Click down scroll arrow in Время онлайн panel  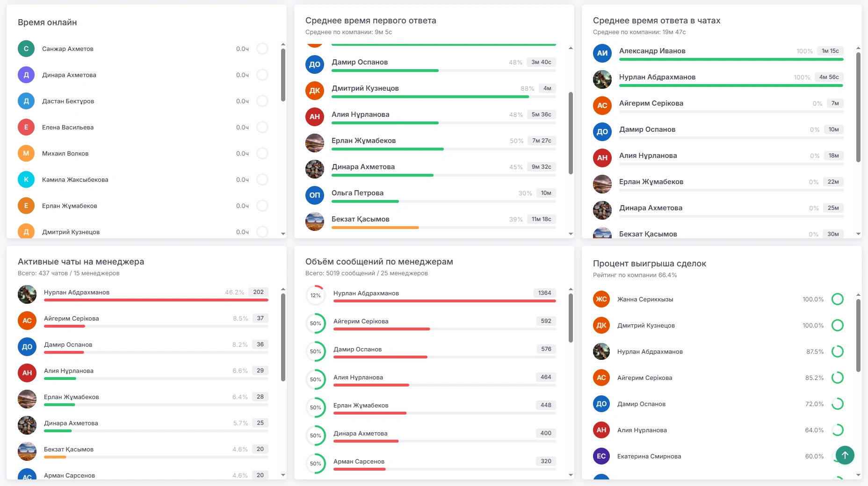pos(283,234)
